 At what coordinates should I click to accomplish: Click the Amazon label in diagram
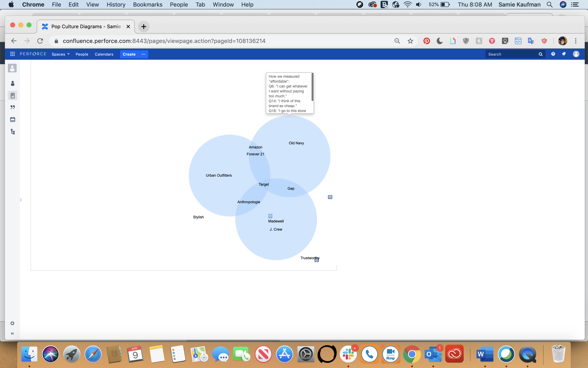click(x=255, y=147)
